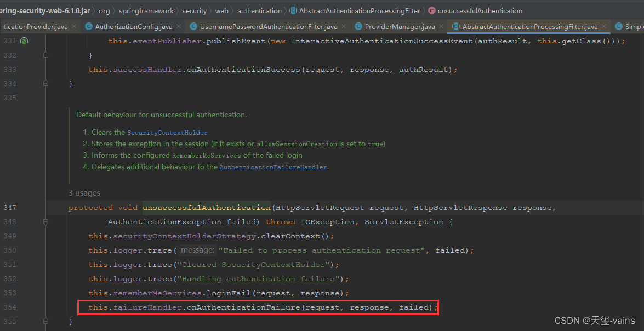644x331 pixels.
Task: Click line number 347 in the gutter
Action: pyautogui.click(x=10, y=207)
